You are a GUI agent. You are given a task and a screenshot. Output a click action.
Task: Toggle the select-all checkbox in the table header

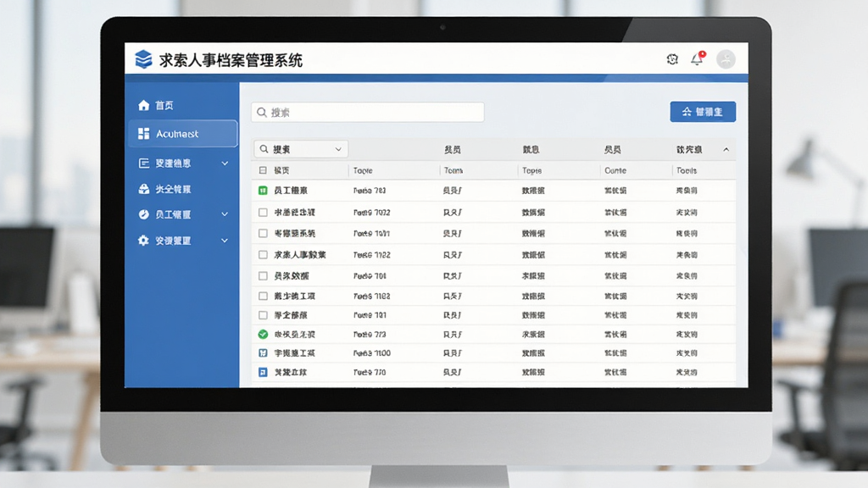point(263,170)
